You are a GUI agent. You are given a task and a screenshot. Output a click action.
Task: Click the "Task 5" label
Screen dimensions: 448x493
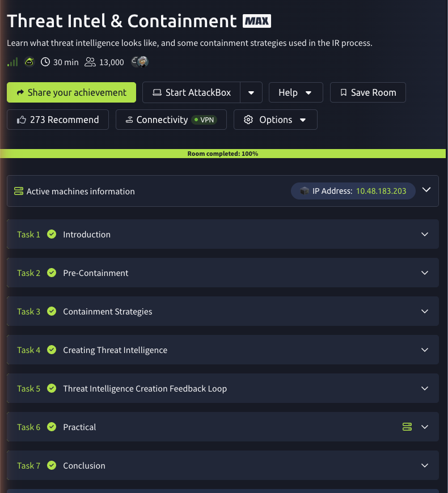tap(28, 389)
